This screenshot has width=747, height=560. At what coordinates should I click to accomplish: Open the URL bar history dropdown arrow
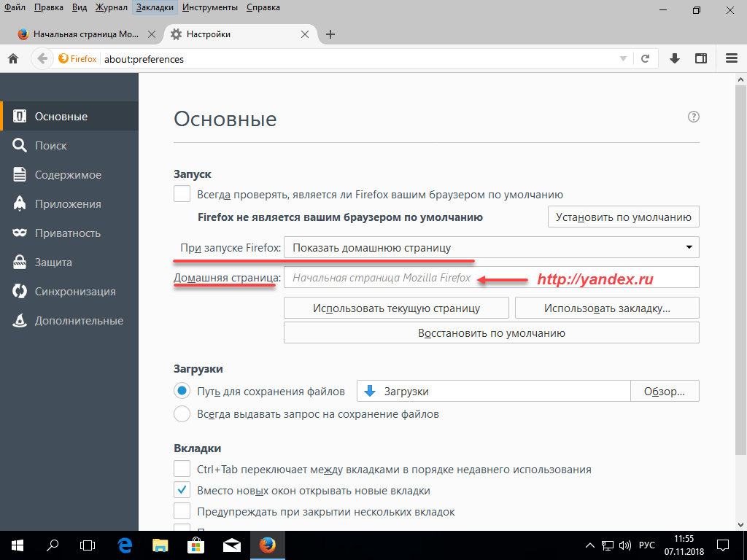pos(623,59)
